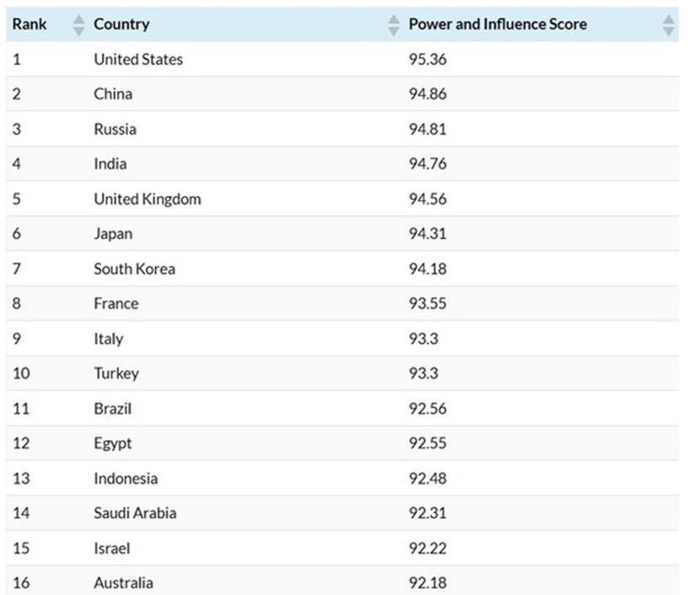
Task: Sort table by Country header
Action: (121, 24)
